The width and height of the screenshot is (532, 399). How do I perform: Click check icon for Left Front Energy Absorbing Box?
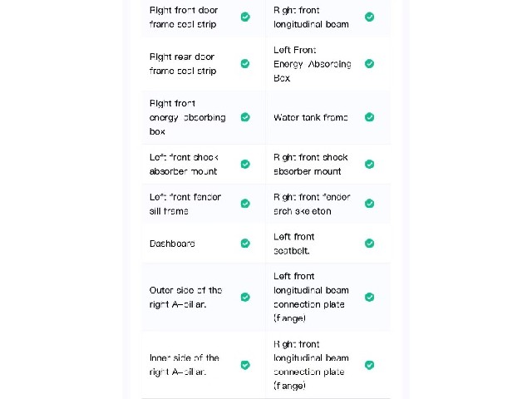point(369,64)
